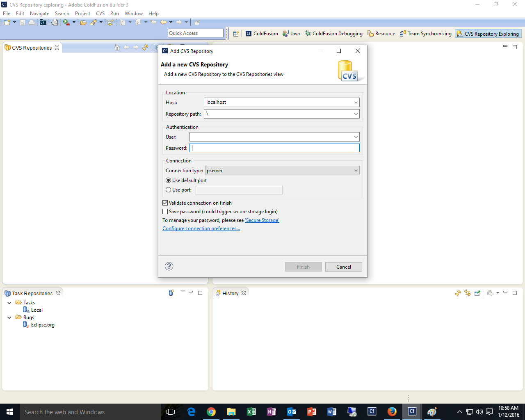
Task: Click Go Home icon in CVS Repositories view
Action: [x=117, y=48]
